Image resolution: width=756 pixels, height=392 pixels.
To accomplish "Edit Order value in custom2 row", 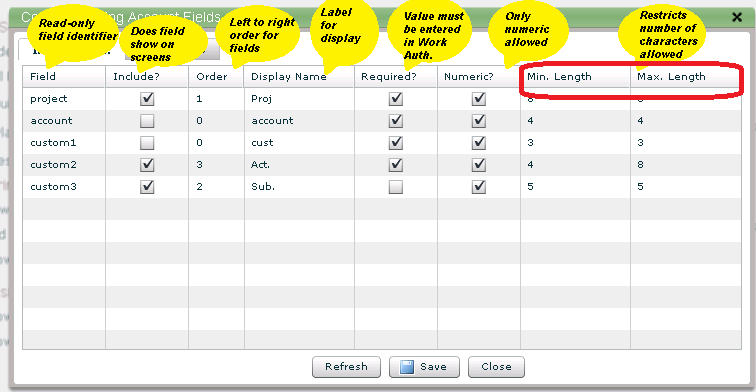I will pos(216,165).
